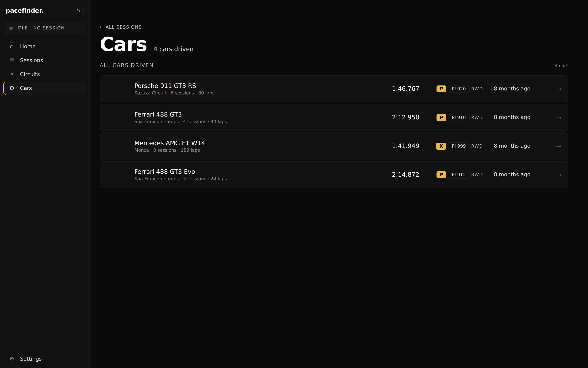
Task: Click the P class badge on PI 910 row
Action: (441, 118)
